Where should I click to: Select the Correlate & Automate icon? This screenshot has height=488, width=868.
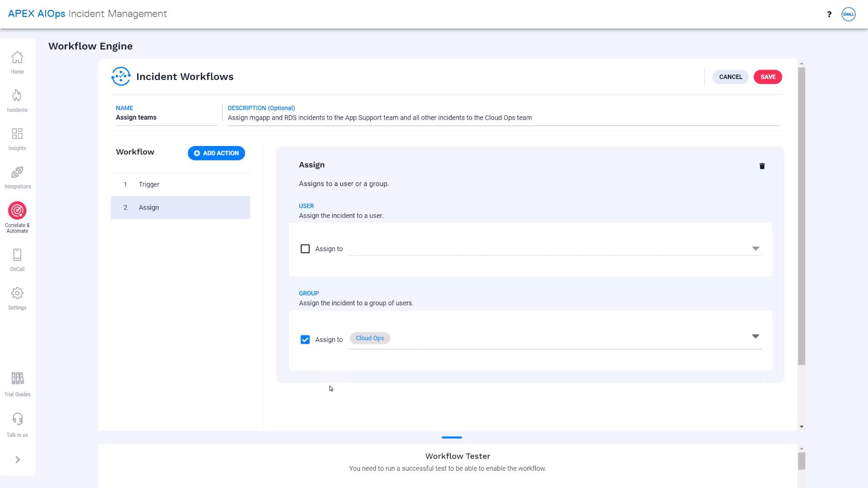coord(17,211)
